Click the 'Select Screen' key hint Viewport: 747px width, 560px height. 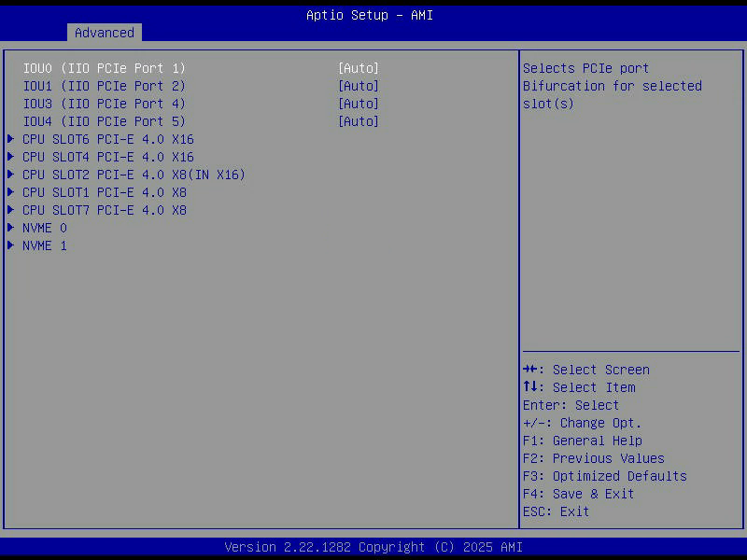pyautogui.click(x=586, y=370)
